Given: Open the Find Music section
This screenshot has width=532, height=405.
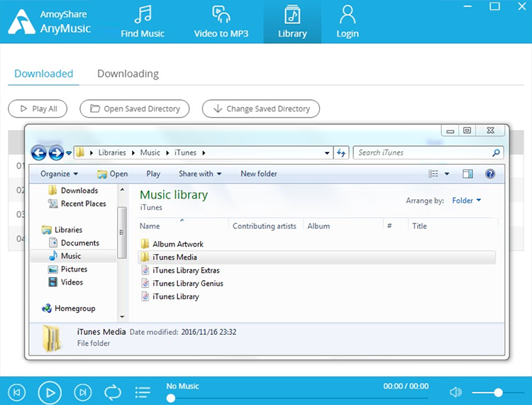Looking at the screenshot, I should tap(143, 22).
